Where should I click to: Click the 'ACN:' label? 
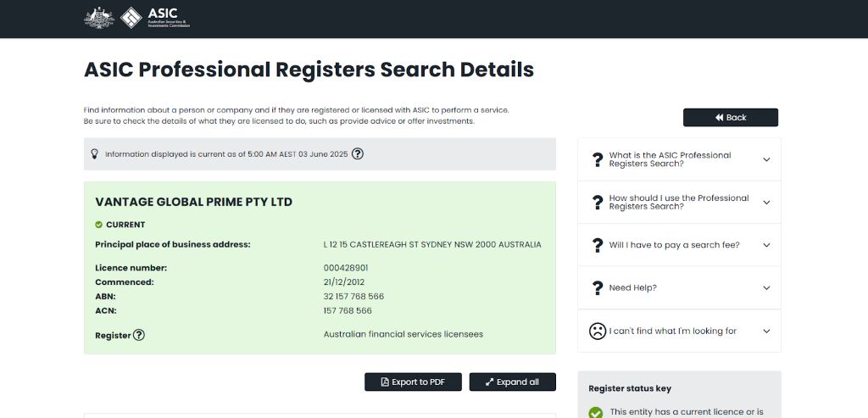pyautogui.click(x=106, y=310)
